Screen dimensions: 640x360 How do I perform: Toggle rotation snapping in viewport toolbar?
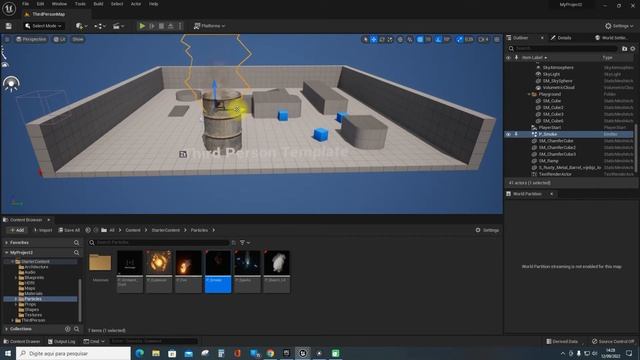438,39
